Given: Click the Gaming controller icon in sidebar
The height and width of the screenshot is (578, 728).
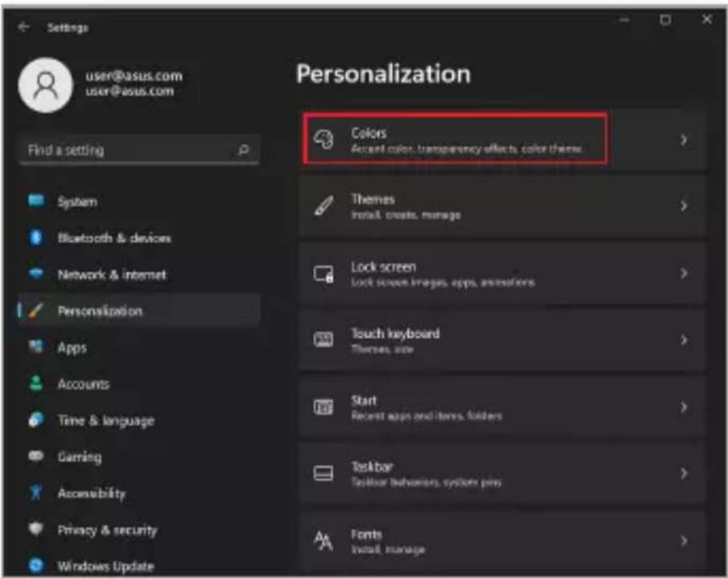Looking at the screenshot, I should [x=36, y=456].
